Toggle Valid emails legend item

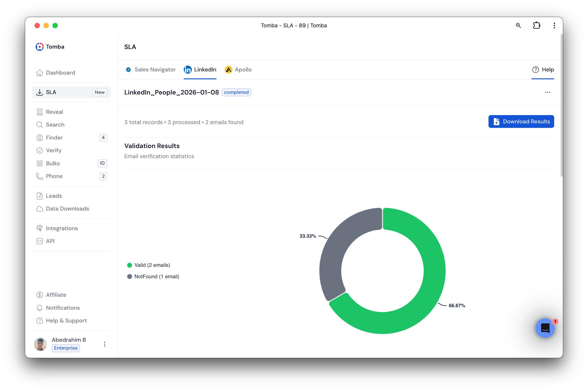[149, 265]
